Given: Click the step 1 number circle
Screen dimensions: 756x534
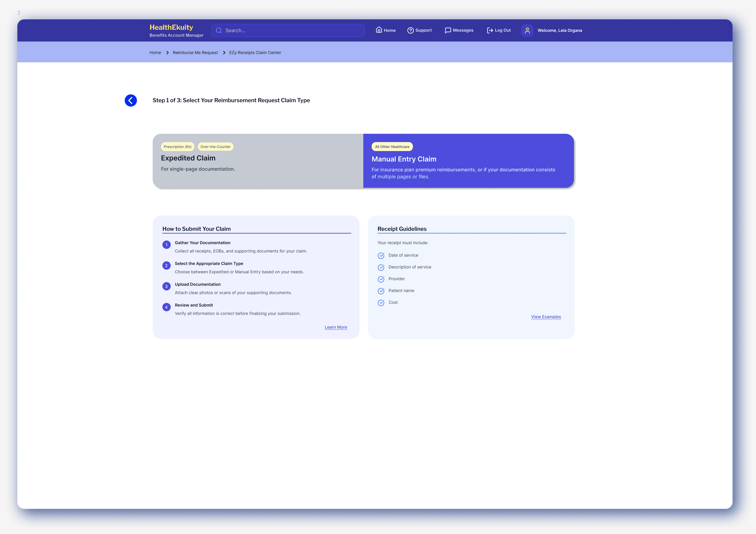Looking at the screenshot, I should click(x=166, y=245).
